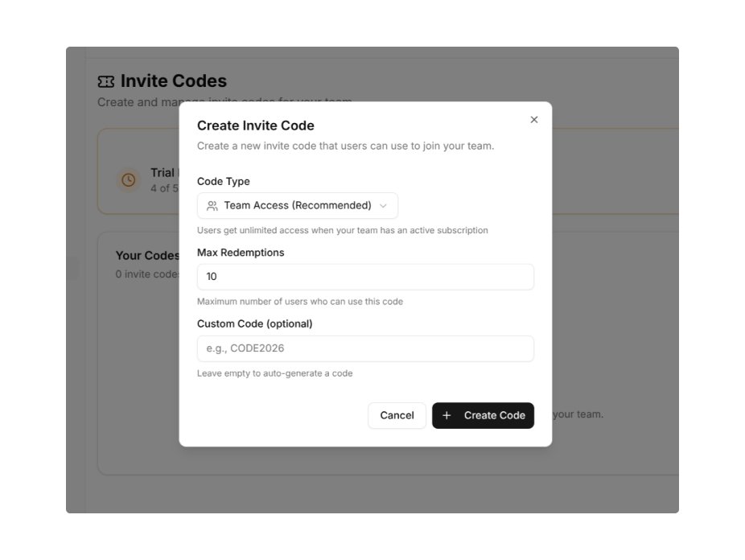Open the Team Access (Recommended) dropdown

[297, 206]
